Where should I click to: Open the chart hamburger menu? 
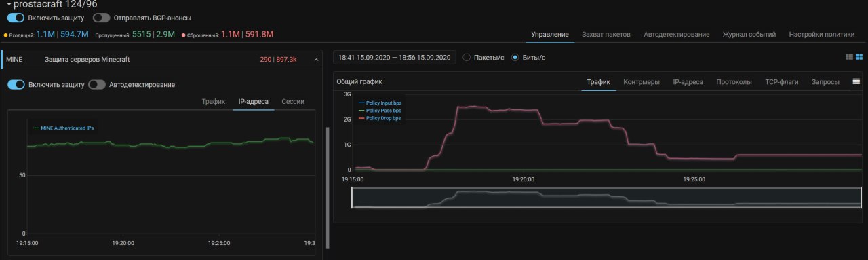click(x=856, y=82)
